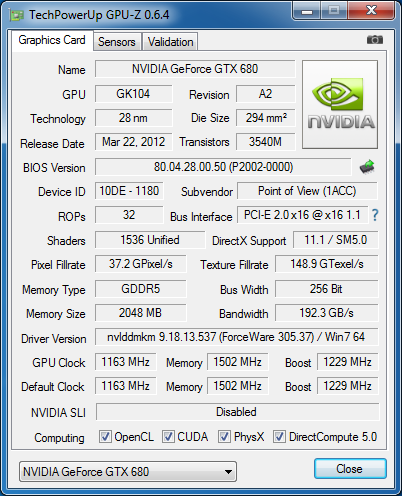Switch to the Sensors tab
This screenshot has height=496, width=402.
pos(117,42)
